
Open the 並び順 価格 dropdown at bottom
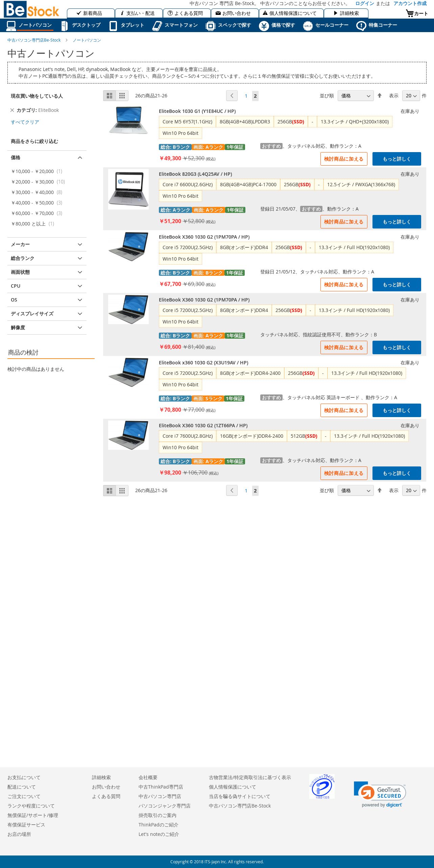[x=356, y=490]
